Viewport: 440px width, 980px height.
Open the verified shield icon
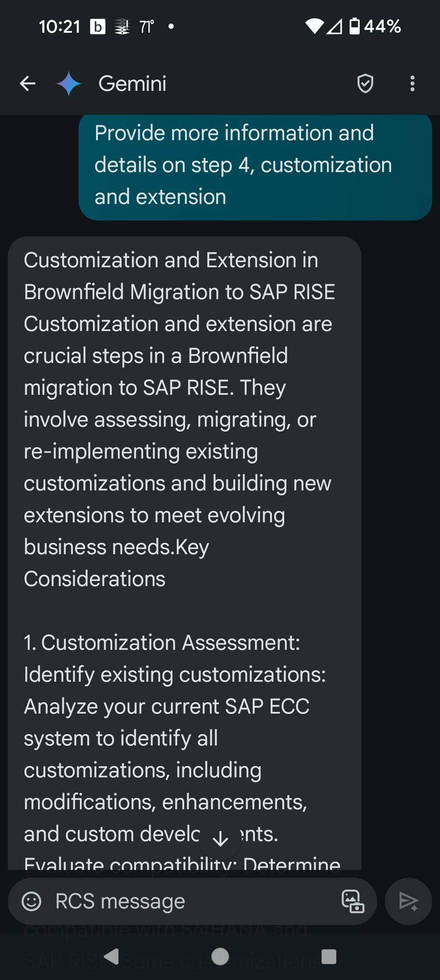[x=365, y=83]
